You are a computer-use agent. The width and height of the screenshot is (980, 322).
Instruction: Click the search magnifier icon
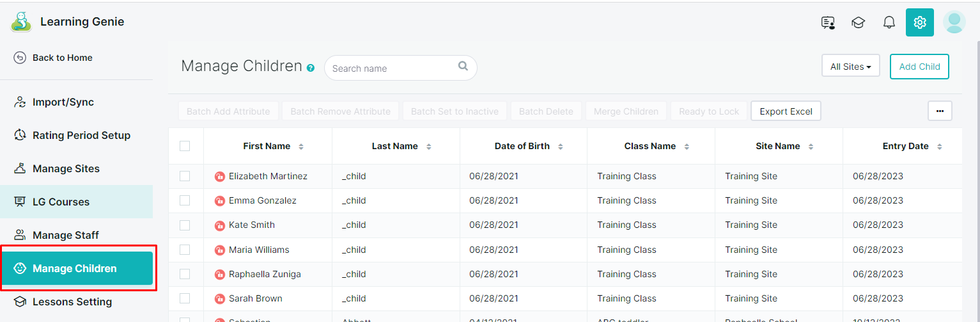pyautogui.click(x=463, y=66)
